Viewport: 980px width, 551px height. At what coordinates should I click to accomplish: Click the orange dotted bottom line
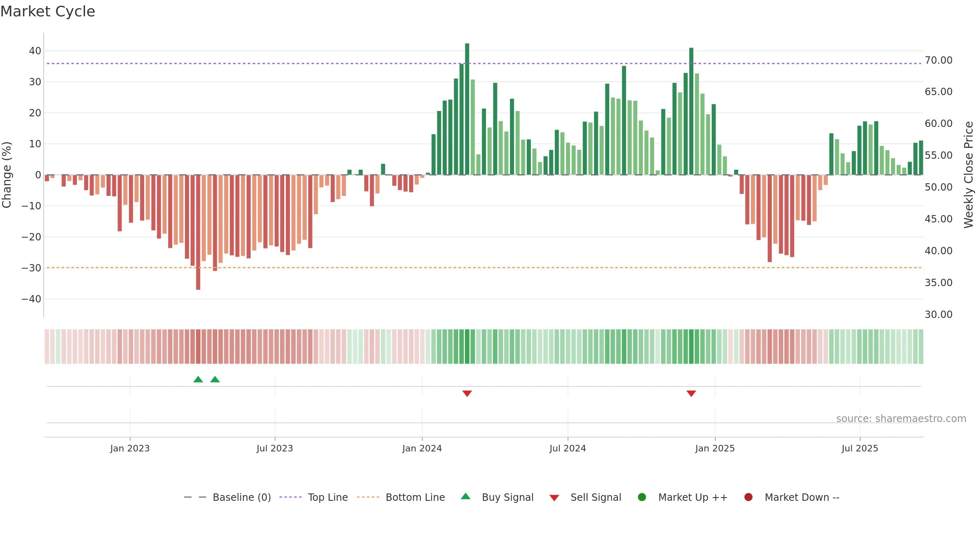[x=484, y=267]
